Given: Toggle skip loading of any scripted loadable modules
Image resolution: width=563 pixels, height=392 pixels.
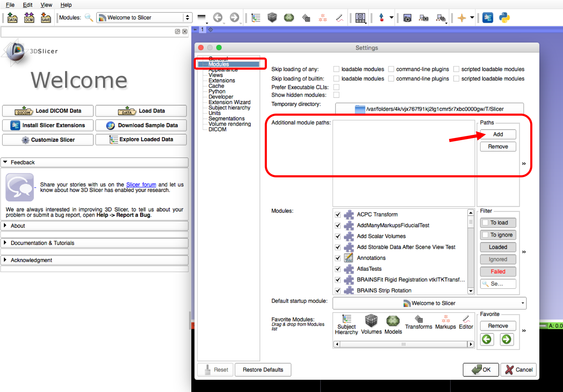Looking at the screenshot, I should (x=456, y=69).
